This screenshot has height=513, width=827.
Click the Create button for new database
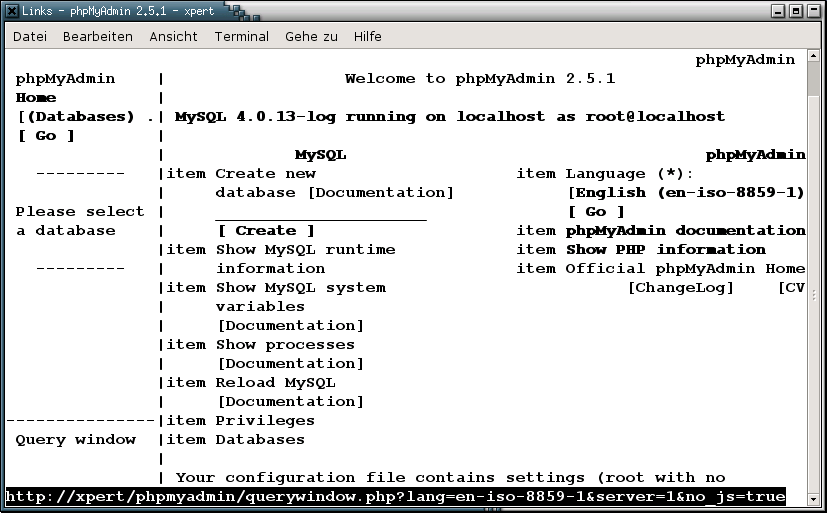pos(265,231)
